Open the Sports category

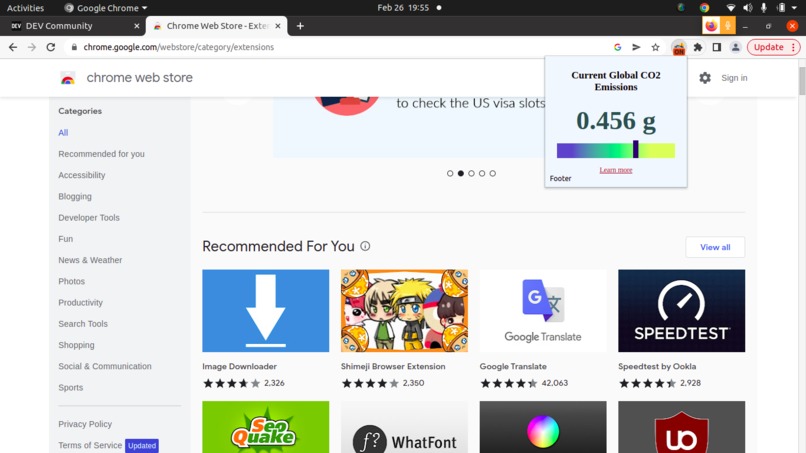[71, 388]
